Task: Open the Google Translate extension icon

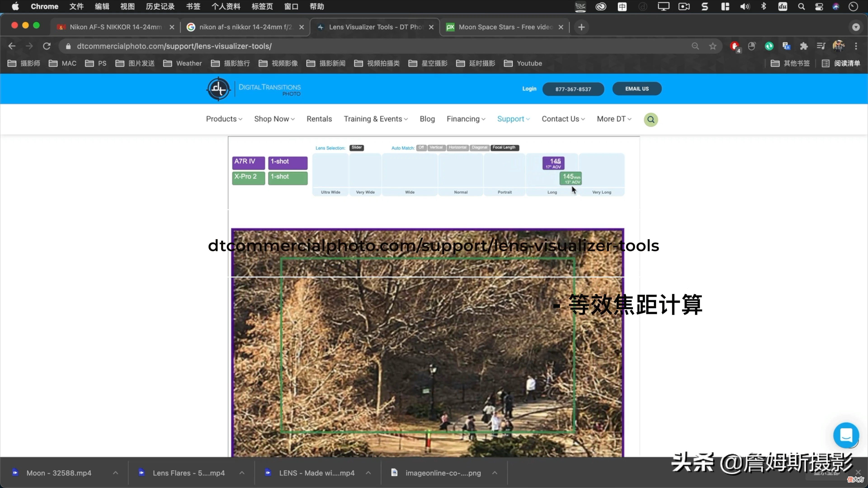Action: pyautogui.click(x=786, y=46)
